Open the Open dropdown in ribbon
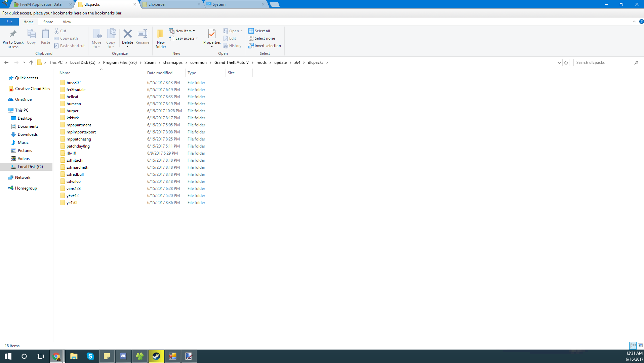The height and width of the screenshot is (363, 644). pyautogui.click(x=233, y=31)
